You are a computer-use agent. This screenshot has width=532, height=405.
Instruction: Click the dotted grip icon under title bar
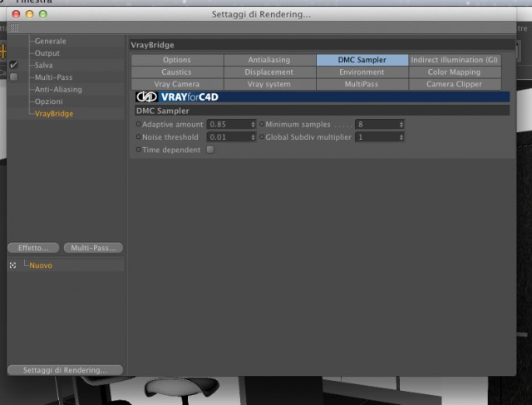14,27
